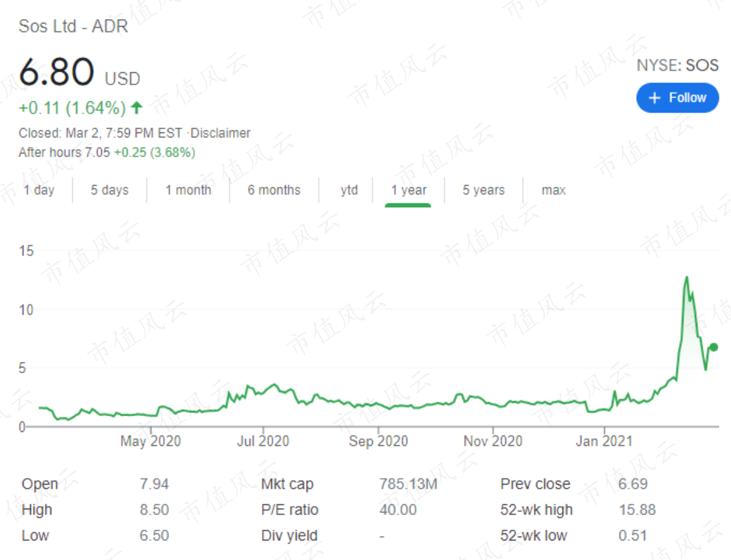Click the NYSE: SOS ticker label
731x560 pixels.
677,65
